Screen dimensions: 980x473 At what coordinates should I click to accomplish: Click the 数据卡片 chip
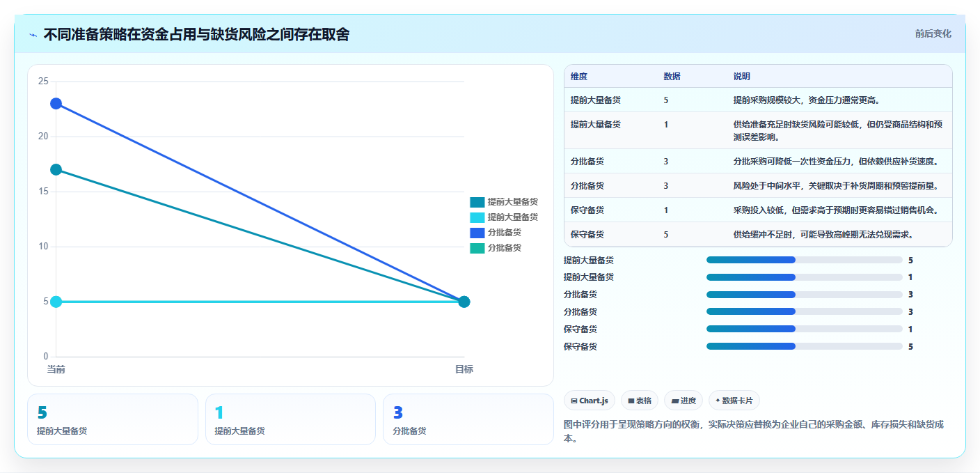pyautogui.click(x=734, y=401)
